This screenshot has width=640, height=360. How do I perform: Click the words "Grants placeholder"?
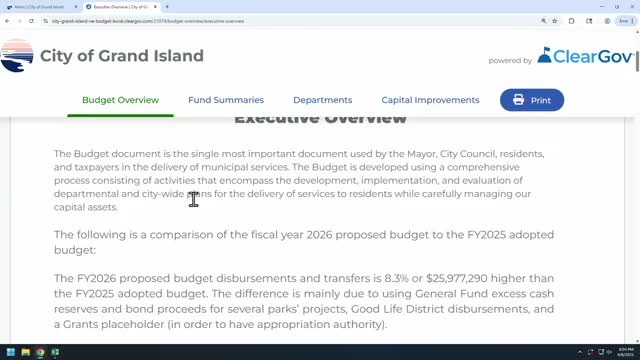[113, 324]
